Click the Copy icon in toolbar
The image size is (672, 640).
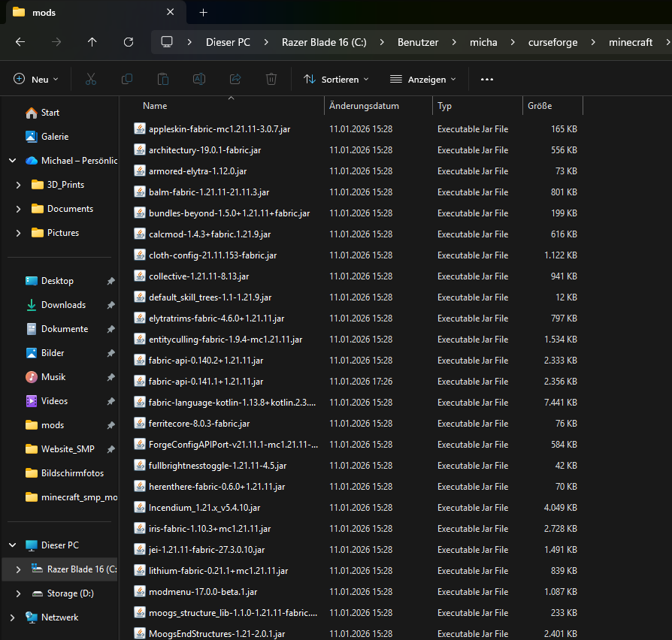[127, 79]
